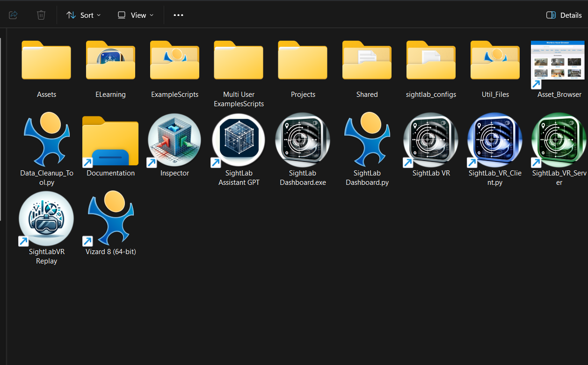
Task: Select the Inspector application icon
Action: 174,140
